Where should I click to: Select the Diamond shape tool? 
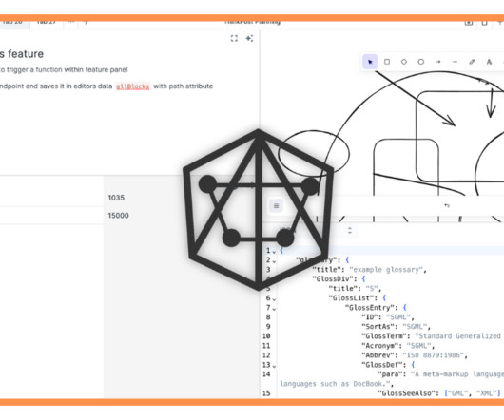point(404,62)
